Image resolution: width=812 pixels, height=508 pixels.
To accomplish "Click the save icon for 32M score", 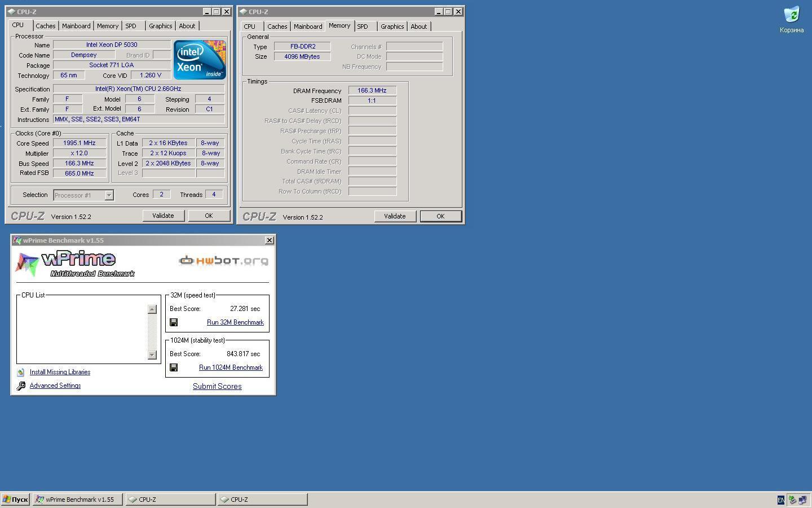I will 174,322.
